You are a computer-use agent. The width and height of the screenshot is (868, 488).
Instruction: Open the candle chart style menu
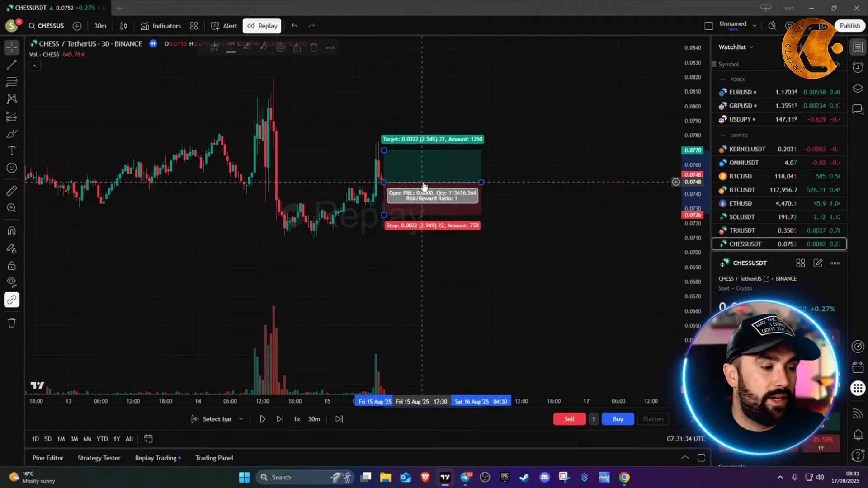click(123, 26)
